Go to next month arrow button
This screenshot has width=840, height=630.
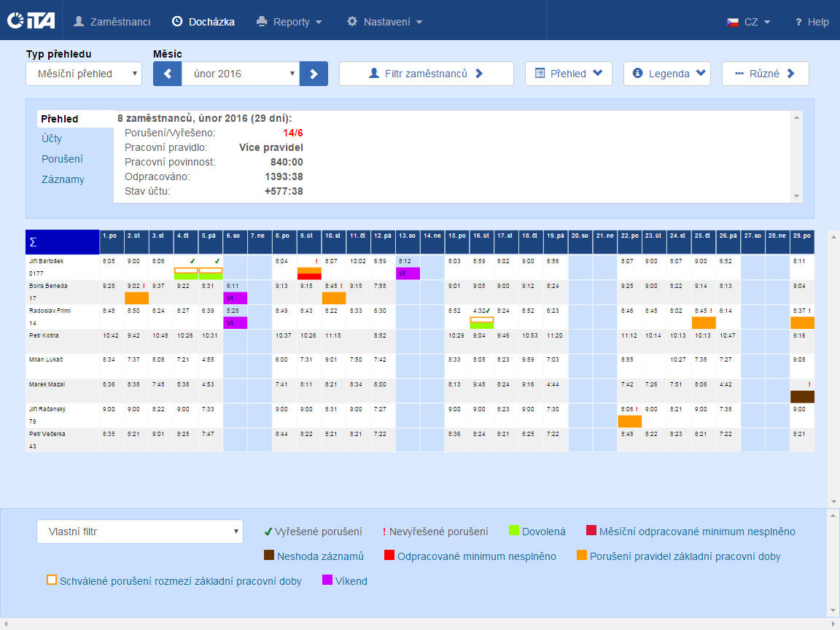click(314, 74)
